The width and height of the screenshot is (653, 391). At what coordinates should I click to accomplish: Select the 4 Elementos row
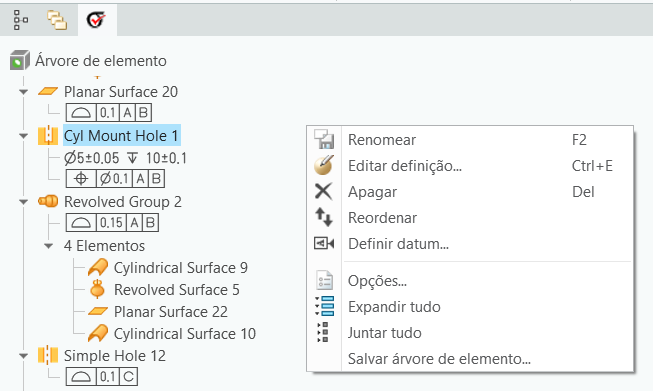(104, 246)
